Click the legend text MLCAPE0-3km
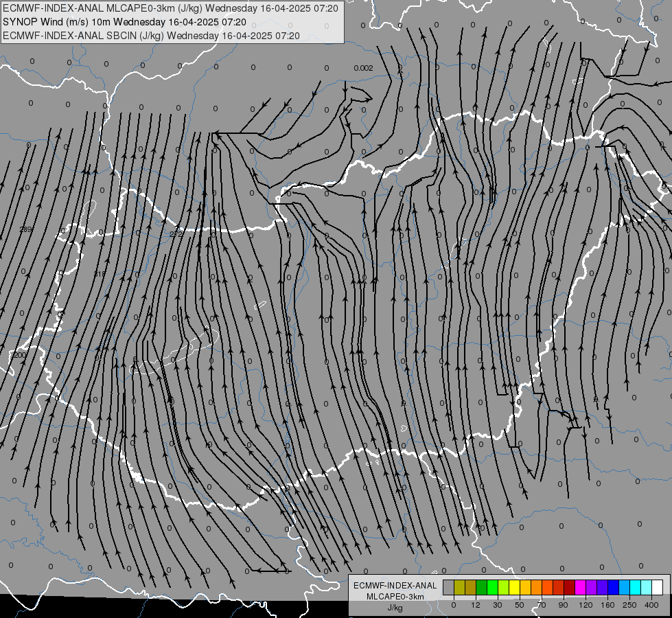 (395, 597)
